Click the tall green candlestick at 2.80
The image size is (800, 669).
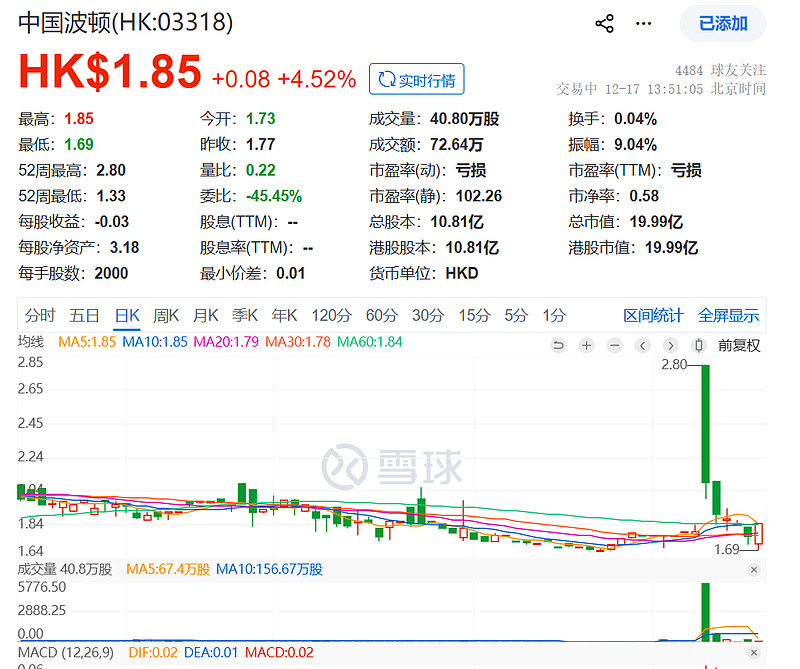pos(706,424)
